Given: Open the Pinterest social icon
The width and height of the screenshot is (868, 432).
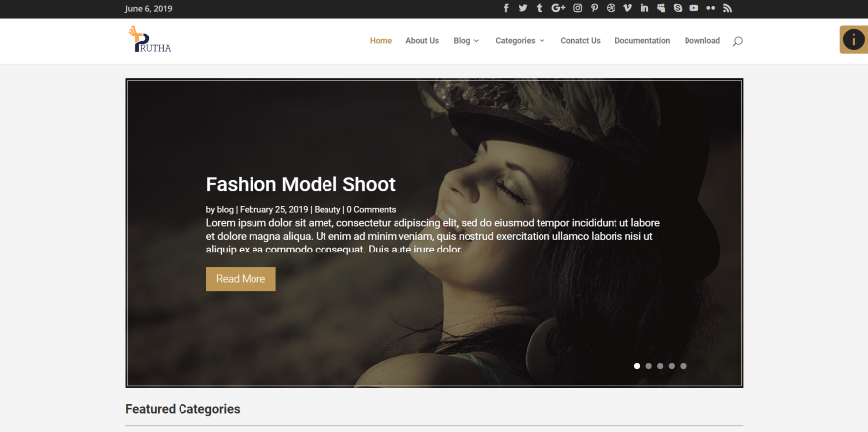Looking at the screenshot, I should tap(594, 8).
